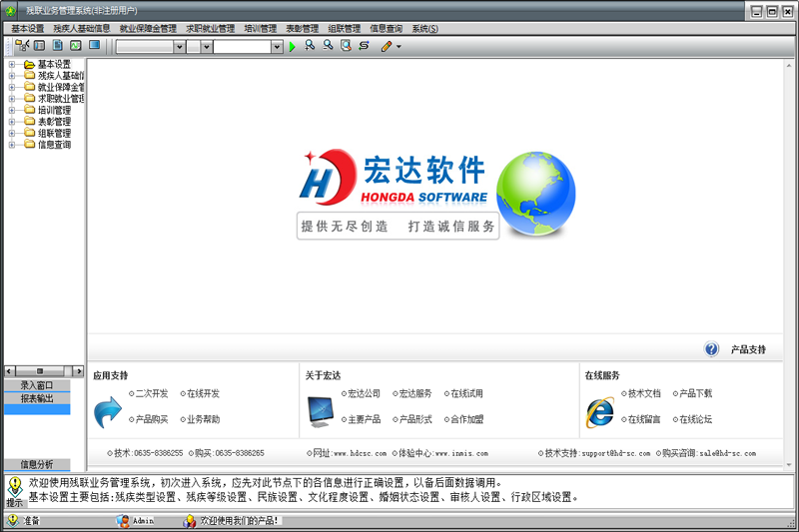Open the 基本设置 menu
The image size is (799, 532).
tap(28, 29)
